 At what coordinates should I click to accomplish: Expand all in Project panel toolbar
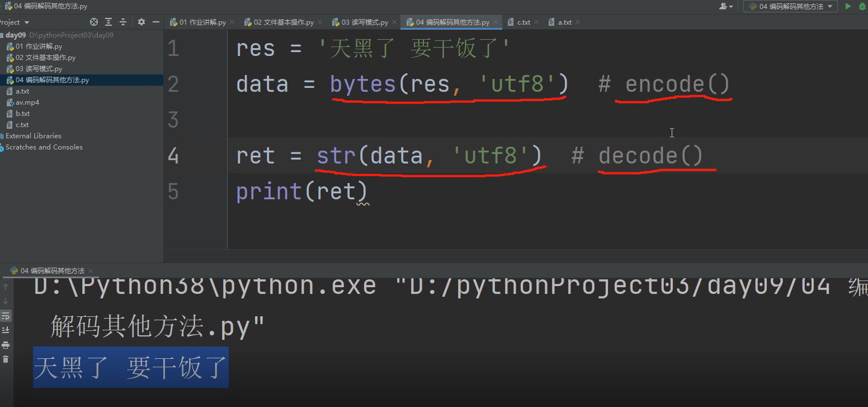(x=109, y=22)
